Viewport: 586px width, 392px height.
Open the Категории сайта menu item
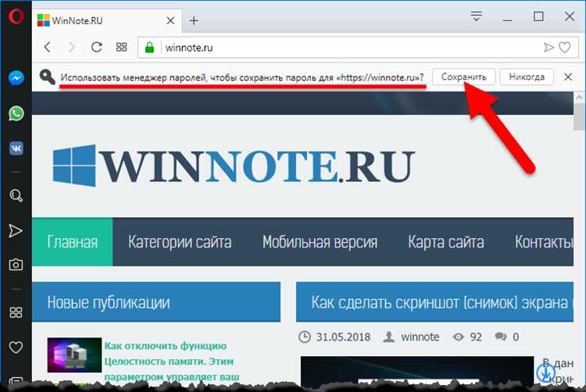[180, 242]
